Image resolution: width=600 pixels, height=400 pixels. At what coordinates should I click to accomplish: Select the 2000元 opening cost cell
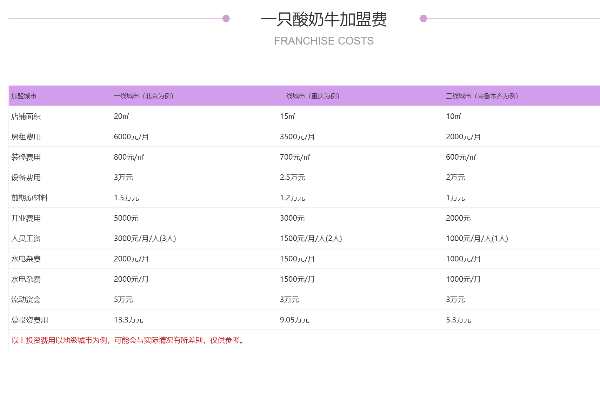458,218
